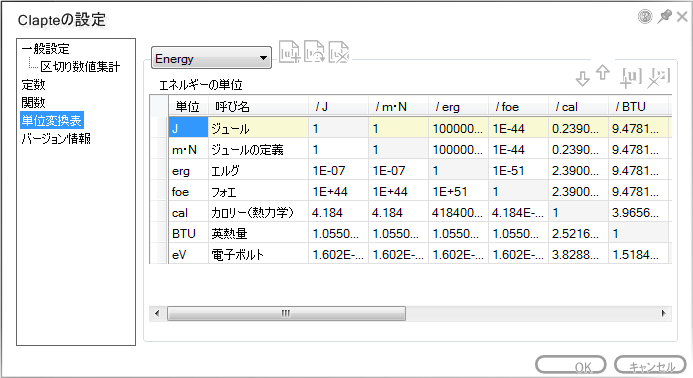Image resolution: width=693 pixels, height=378 pixels.
Task: Click the add unit table icon
Action: (x=289, y=52)
